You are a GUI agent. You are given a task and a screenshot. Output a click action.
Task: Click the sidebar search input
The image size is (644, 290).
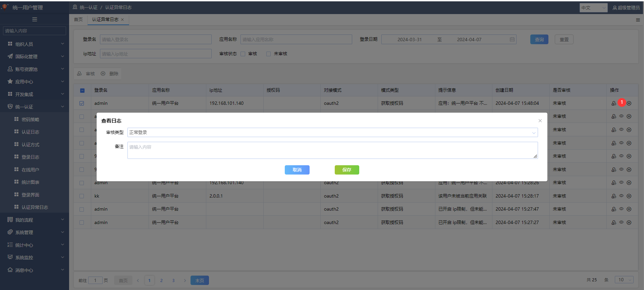click(35, 31)
